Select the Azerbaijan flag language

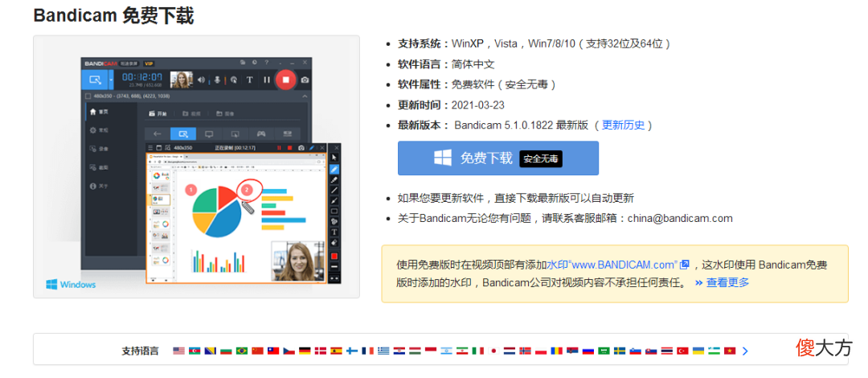coord(194,351)
